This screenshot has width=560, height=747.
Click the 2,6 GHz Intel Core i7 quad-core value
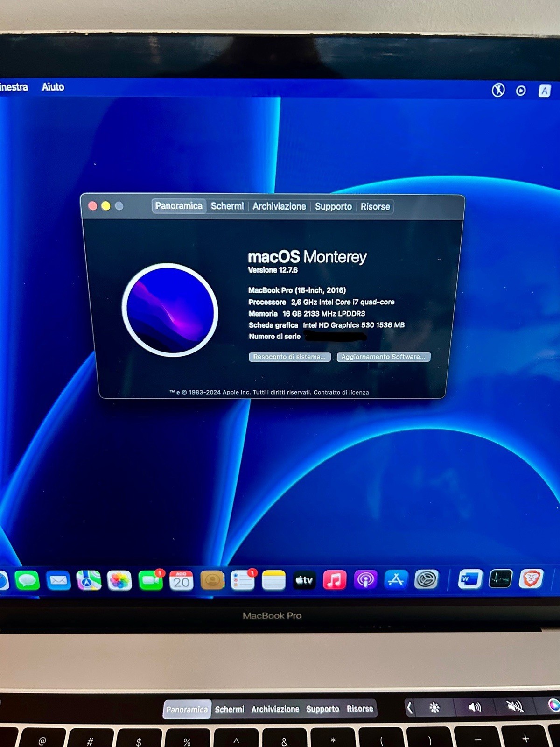343,302
